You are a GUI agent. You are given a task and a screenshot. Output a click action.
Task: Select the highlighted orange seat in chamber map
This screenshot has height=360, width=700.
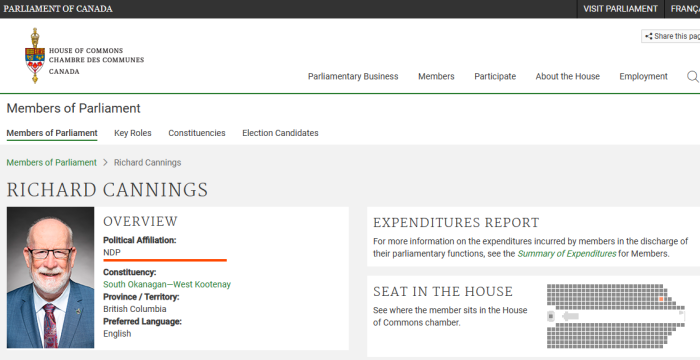[x=661, y=299]
